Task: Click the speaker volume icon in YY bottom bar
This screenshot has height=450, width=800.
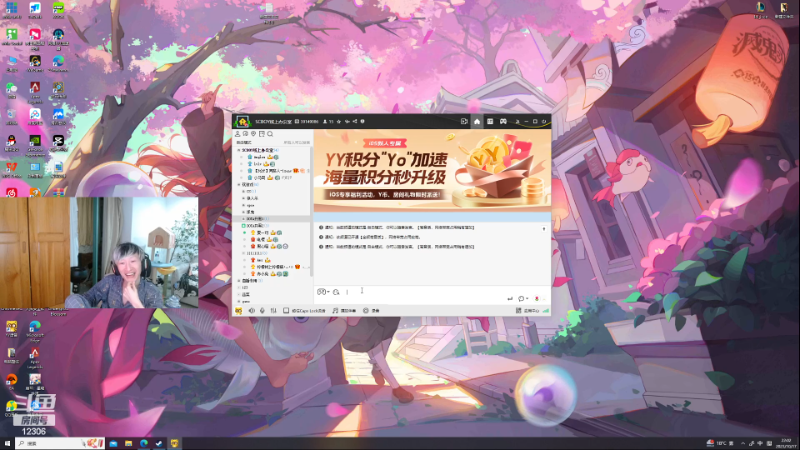Action: pyautogui.click(x=252, y=310)
